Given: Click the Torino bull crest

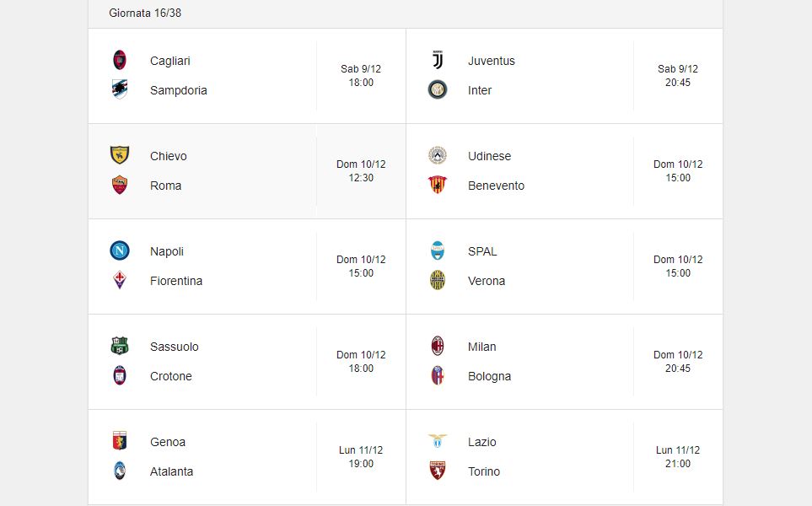Looking at the screenshot, I should tap(438, 471).
